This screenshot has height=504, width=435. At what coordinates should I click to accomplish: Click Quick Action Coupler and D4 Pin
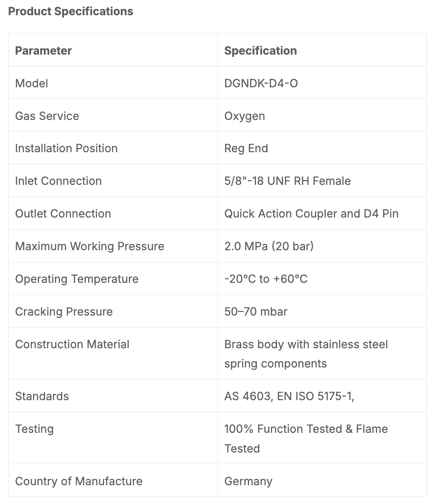[311, 214]
